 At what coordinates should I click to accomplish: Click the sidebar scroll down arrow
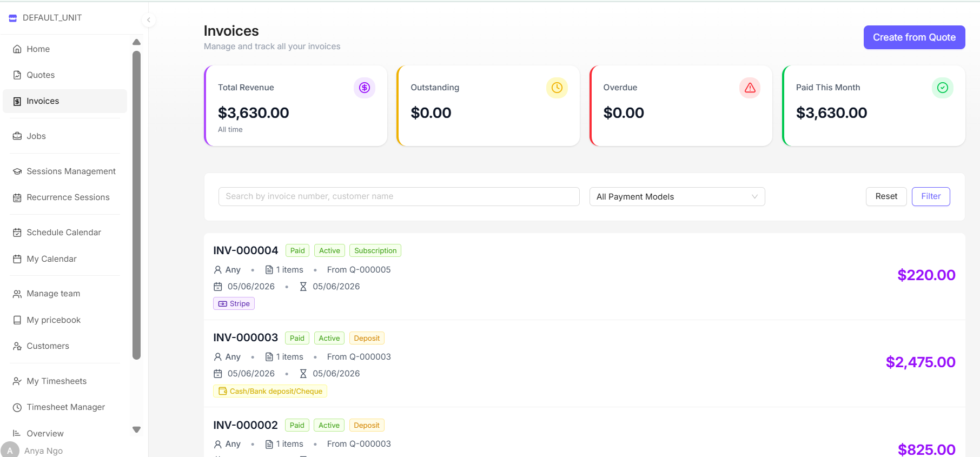(137, 430)
